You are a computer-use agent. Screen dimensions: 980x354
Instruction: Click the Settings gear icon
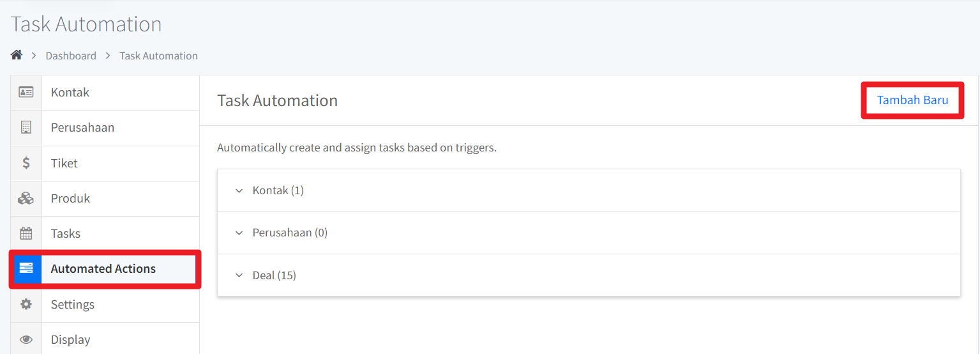point(26,304)
